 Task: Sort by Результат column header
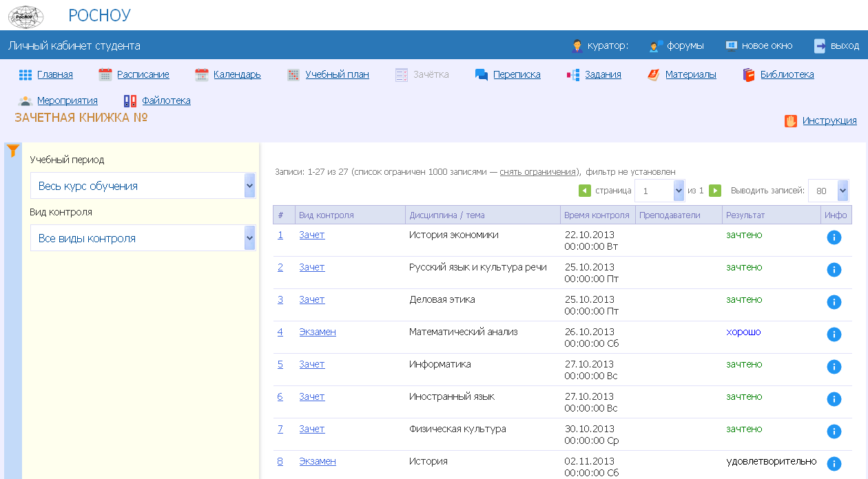click(x=745, y=215)
